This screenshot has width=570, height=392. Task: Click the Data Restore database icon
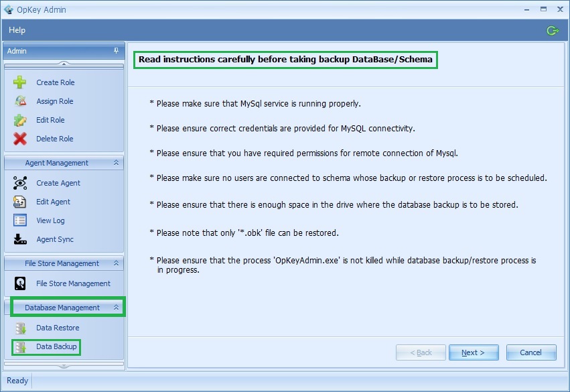(21, 328)
